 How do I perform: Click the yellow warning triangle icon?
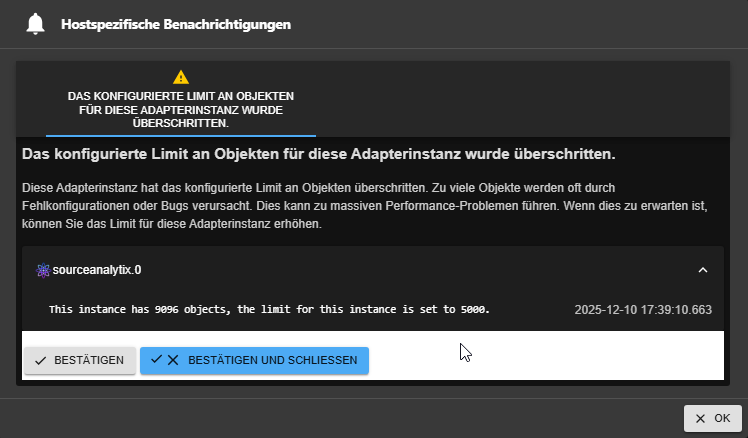(x=181, y=77)
